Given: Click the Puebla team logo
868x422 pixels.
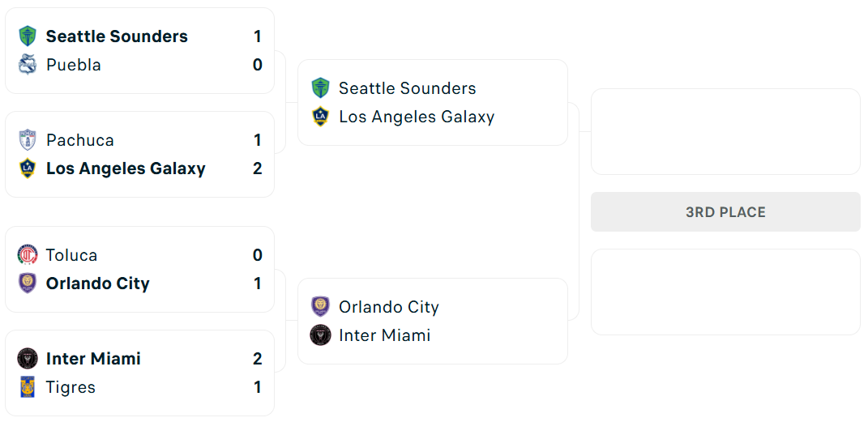Looking at the screenshot, I should click(x=28, y=65).
